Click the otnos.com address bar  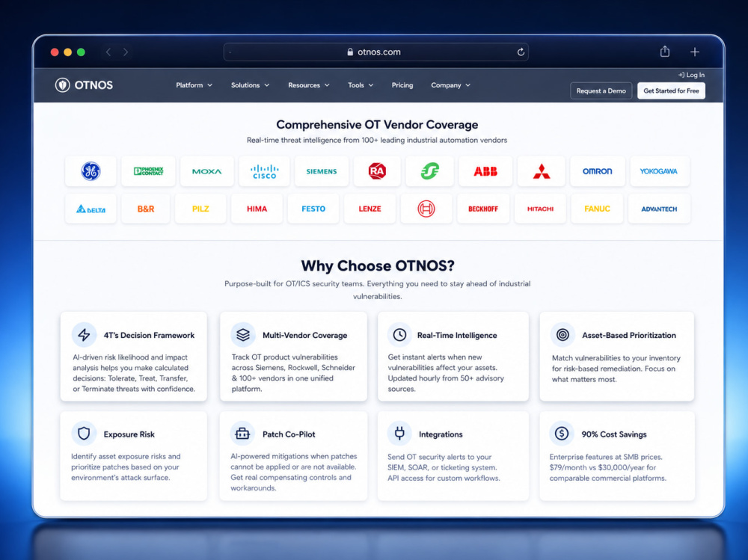376,52
